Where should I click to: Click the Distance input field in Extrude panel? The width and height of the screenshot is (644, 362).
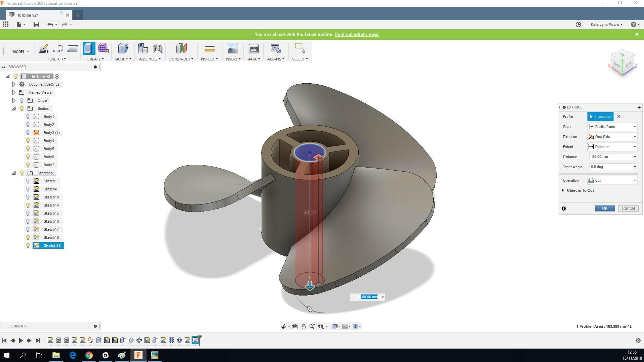(611, 157)
